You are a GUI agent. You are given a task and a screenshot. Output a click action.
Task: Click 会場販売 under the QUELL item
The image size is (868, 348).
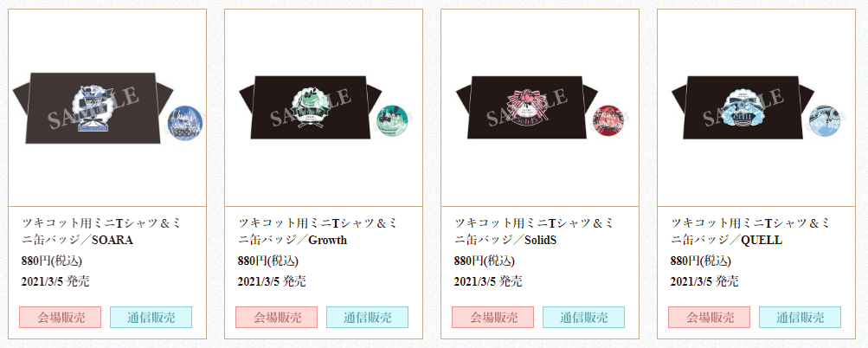pyautogui.click(x=710, y=318)
